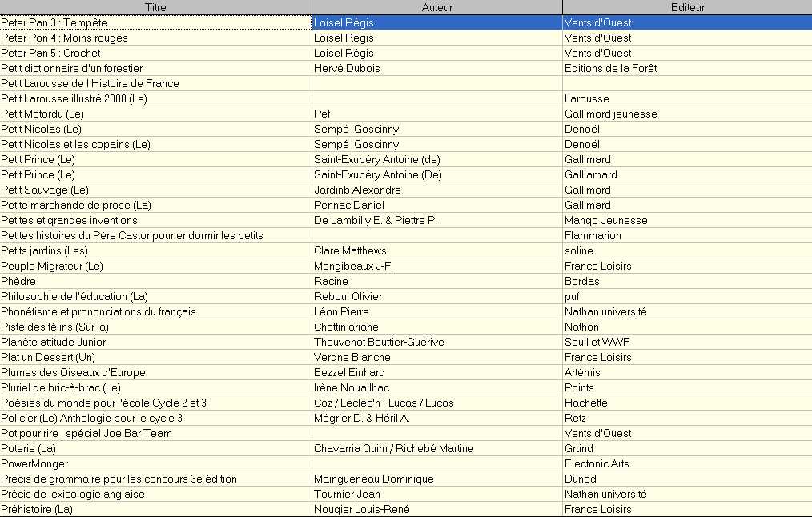Image resolution: width=812 pixels, height=517 pixels.
Task: Click the publisher 'Flammarion'
Action: 593,235
